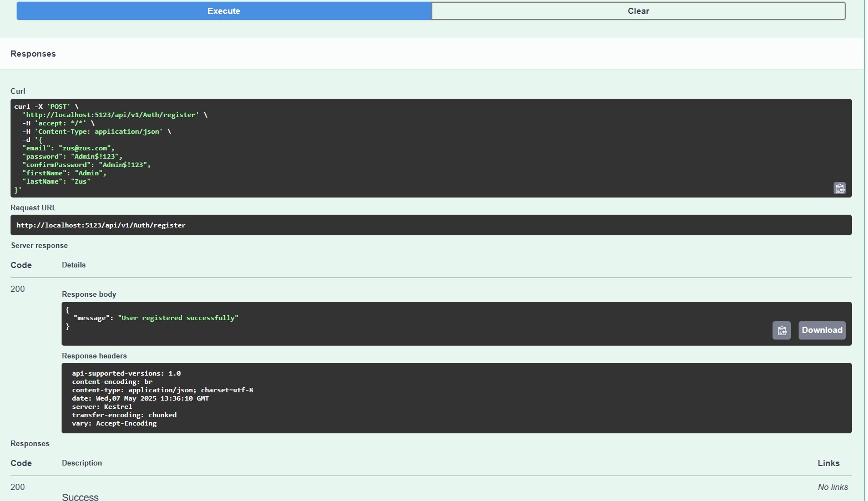Click the "email": "zus@zus.com" line
Viewport: 868px width, 501px height.
tap(68, 148)
